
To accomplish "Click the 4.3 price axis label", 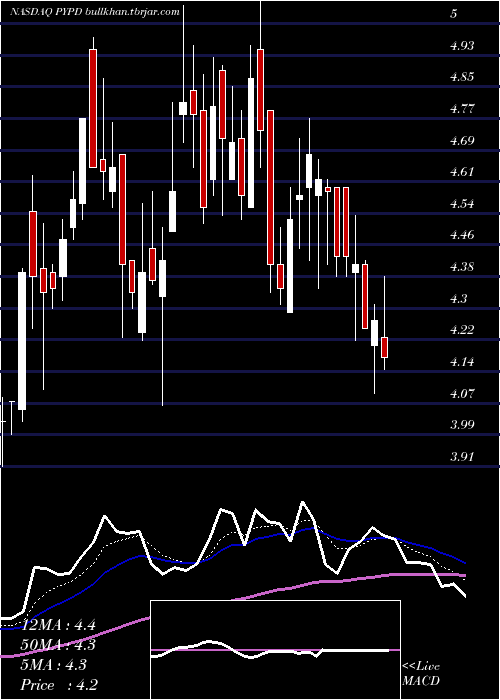I will pos(458,298).
